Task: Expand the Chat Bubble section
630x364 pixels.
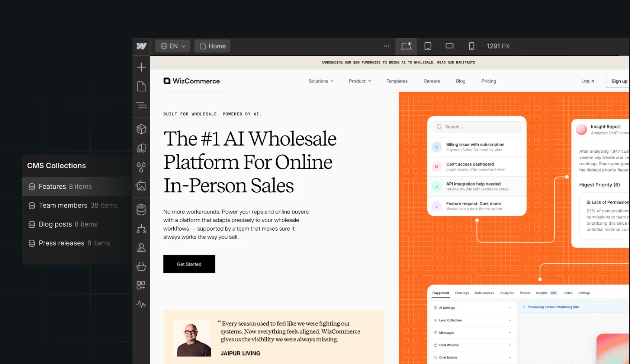Action: pos(472,358)
